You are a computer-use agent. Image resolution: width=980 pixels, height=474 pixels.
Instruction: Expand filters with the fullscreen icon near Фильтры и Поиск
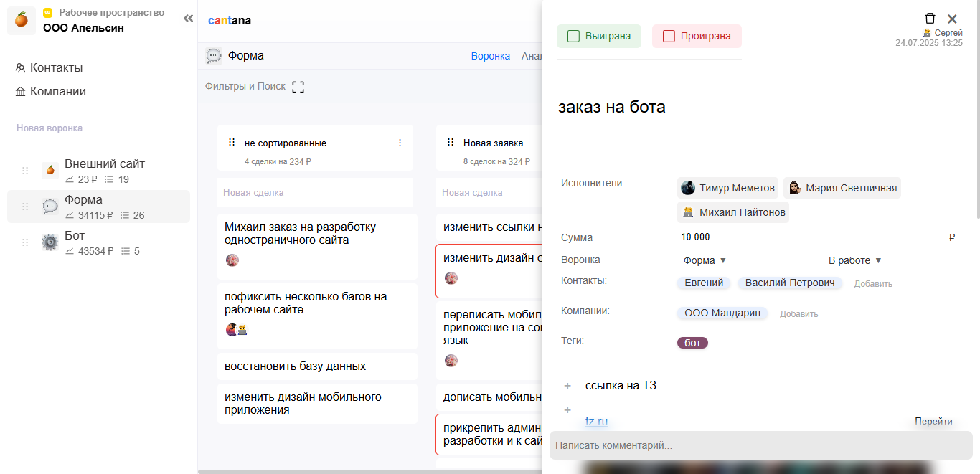click(x=298, y=85)
